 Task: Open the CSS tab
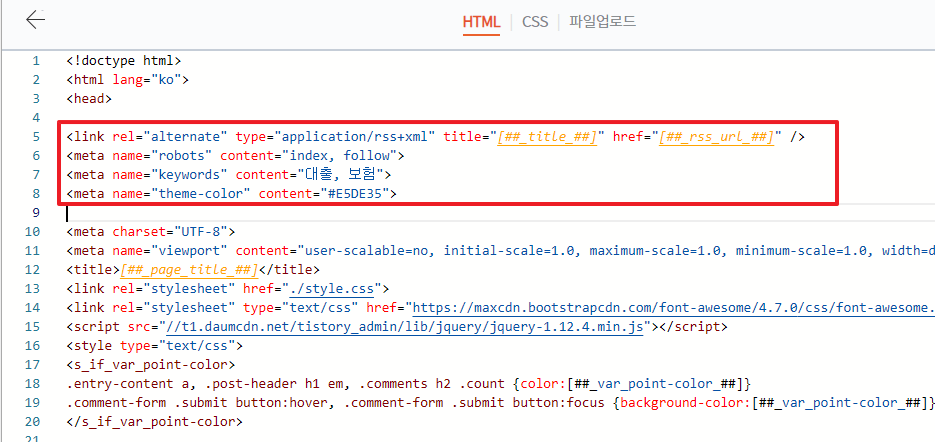[535, 22]
